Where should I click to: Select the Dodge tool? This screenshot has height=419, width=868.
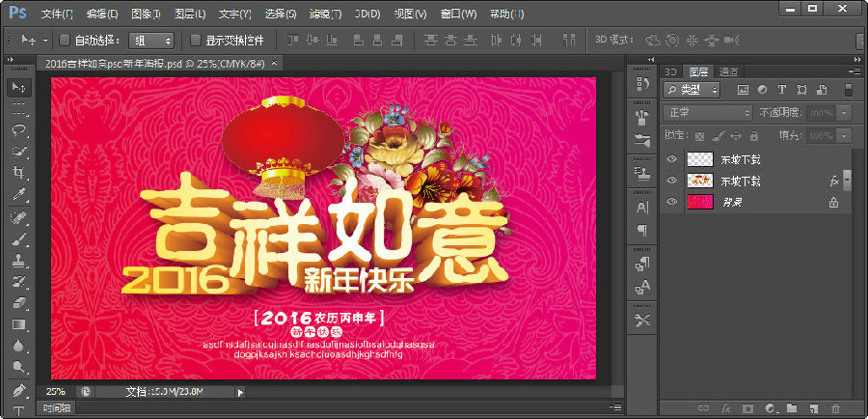point(19,367)
